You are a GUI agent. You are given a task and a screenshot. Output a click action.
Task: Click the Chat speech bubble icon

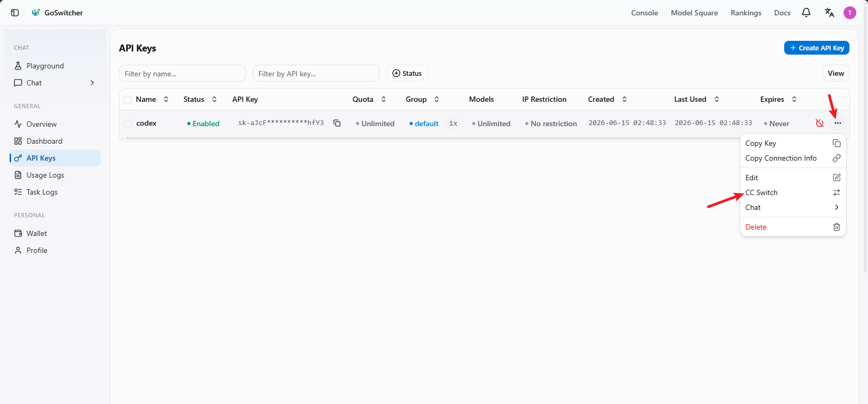click(x=18, y=83)
